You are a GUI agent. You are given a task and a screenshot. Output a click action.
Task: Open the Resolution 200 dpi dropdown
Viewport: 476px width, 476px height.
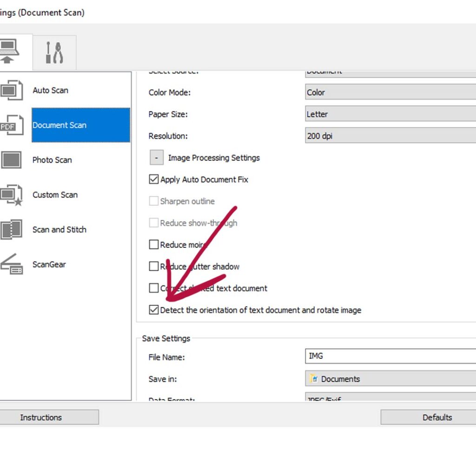(x=390, y=136)
